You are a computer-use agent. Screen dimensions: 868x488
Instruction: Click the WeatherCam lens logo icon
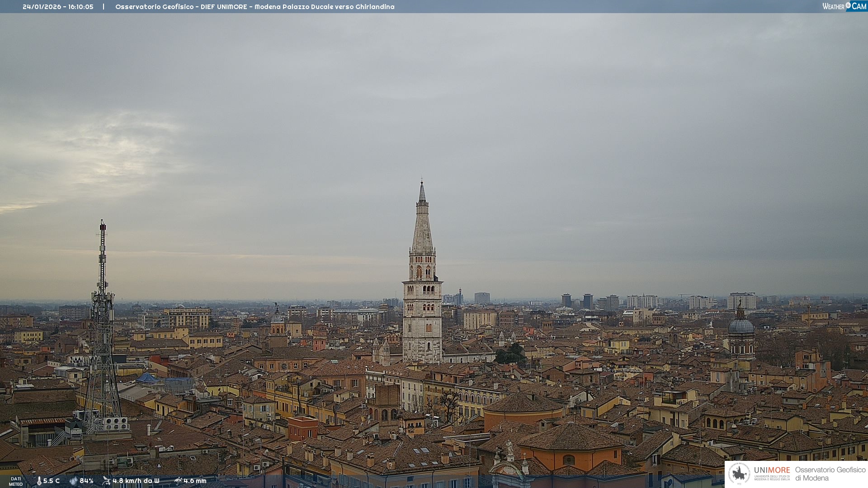click(848, 5)
